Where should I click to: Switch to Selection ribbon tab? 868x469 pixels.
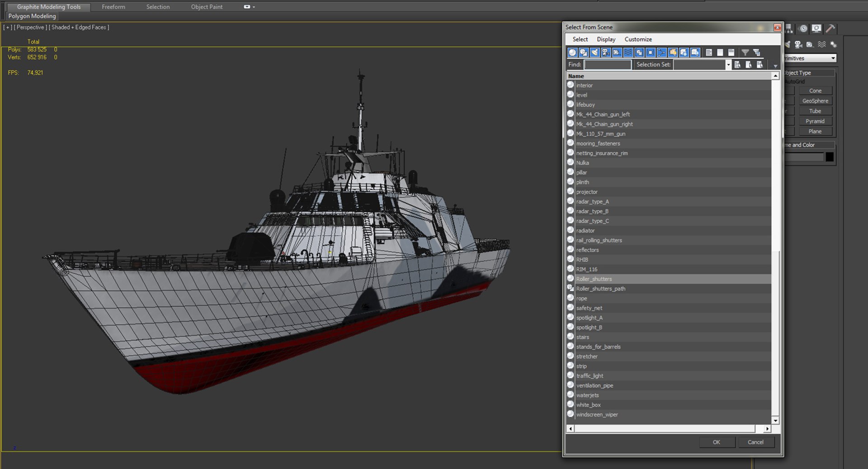coord(158,7)
